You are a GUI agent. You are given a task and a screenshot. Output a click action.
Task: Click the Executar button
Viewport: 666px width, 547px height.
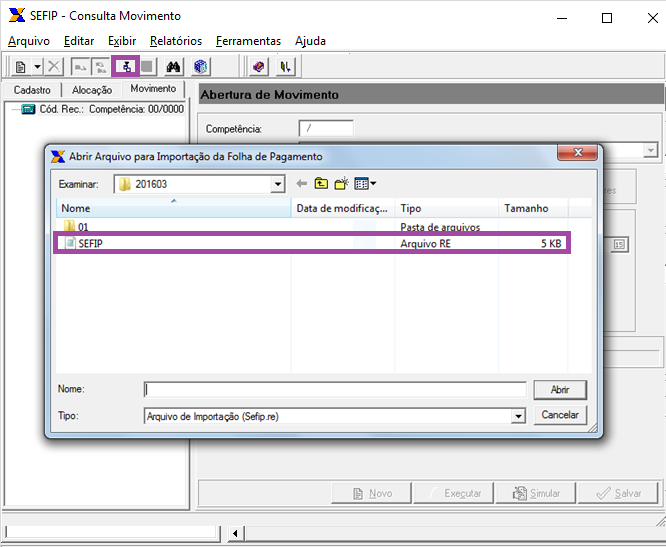click(x=454, y=493)
